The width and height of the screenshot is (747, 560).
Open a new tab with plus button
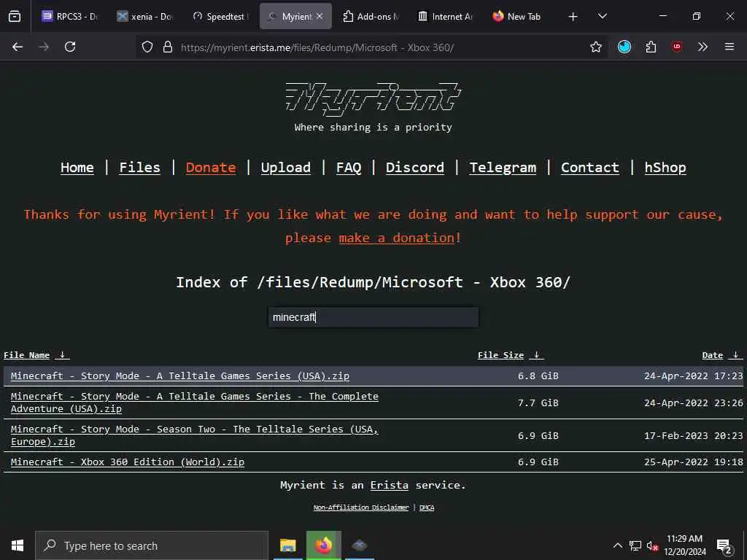[x=573, y=17]
